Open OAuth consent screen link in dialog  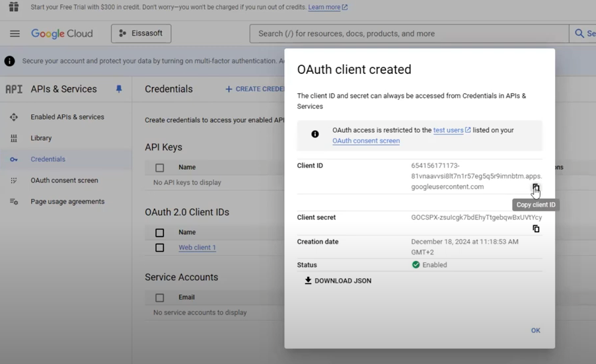[x=366, y=141]
